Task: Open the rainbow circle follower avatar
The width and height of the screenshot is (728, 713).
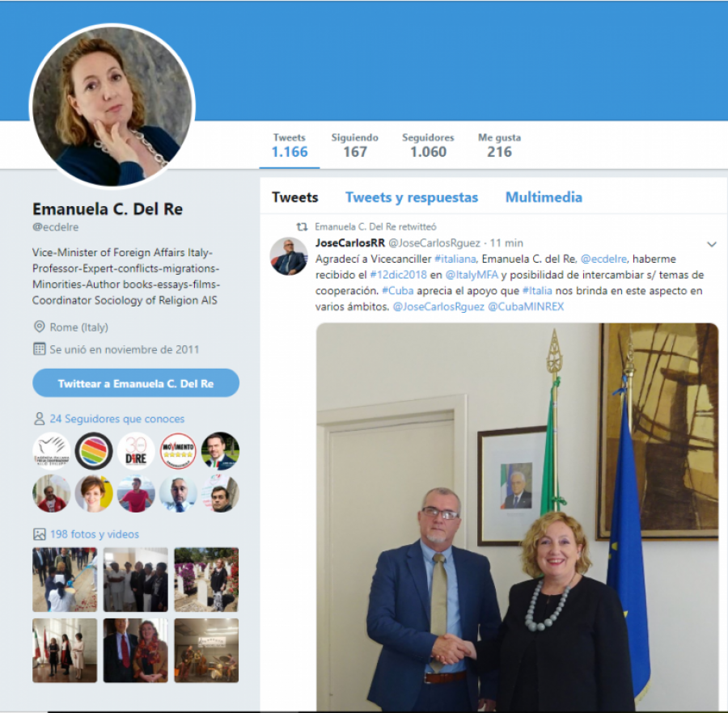Action: click(x=94, y=450)
